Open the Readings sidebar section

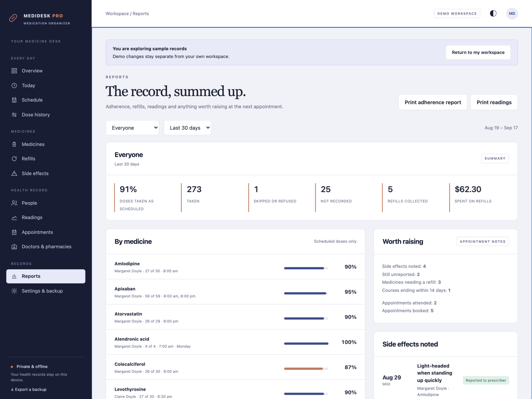tap(46, 218)
